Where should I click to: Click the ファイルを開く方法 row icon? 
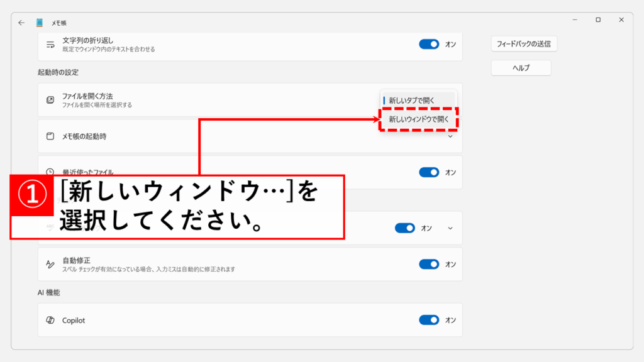click(50, 100)
